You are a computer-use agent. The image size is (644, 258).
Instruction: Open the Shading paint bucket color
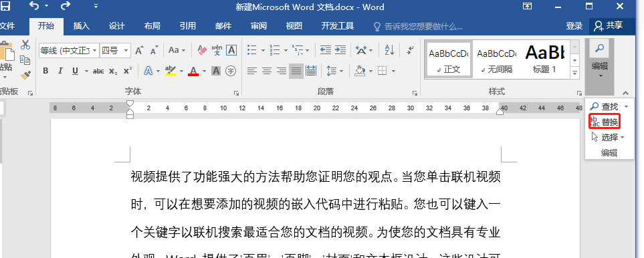coord(360,71)
